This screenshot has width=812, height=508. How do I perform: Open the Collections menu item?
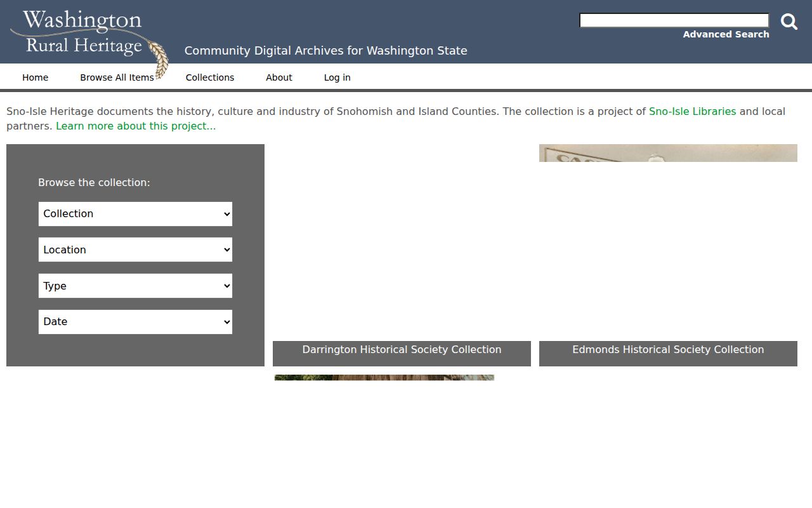pyautogui.click(x=210, y=77)
